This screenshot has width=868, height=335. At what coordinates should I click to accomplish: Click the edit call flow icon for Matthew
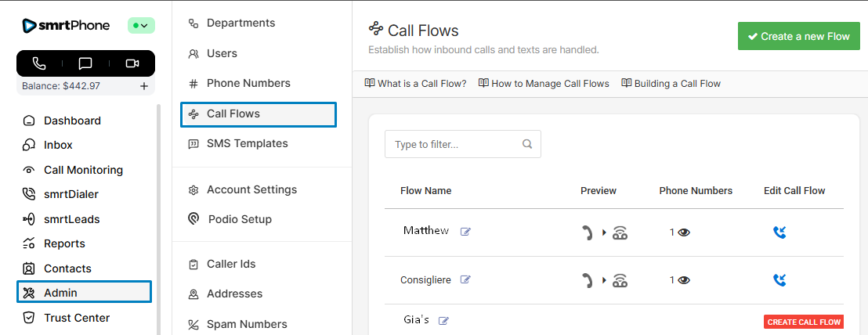coord(779,232)
